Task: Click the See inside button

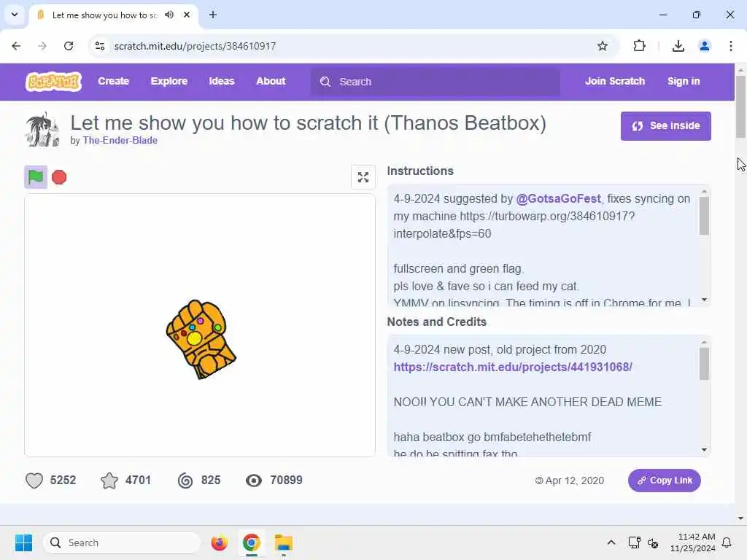Action: (x=665, y=125)
